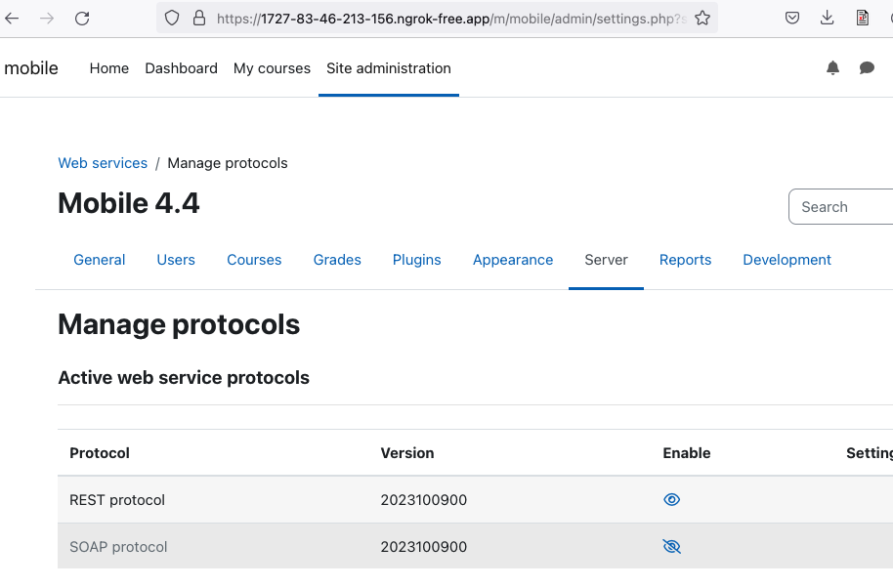Go to Dashboard in top navigation
The width and height of the screenshot is (893, 588).
[x=181, y=68]
